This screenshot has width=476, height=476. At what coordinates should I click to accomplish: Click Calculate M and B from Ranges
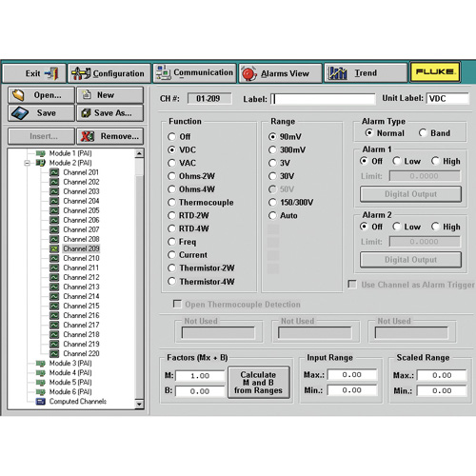[259, 383]
